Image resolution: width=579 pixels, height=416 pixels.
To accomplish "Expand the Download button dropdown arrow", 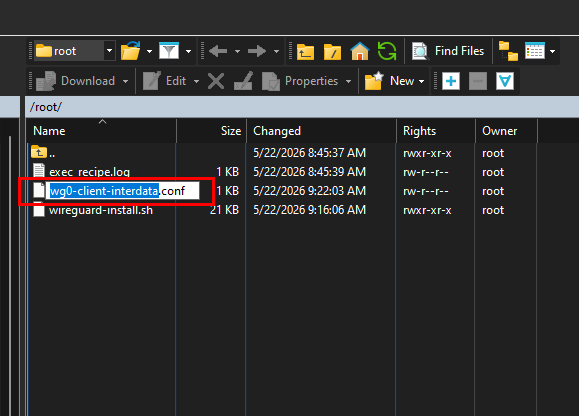I will click(x=126, y=81).
